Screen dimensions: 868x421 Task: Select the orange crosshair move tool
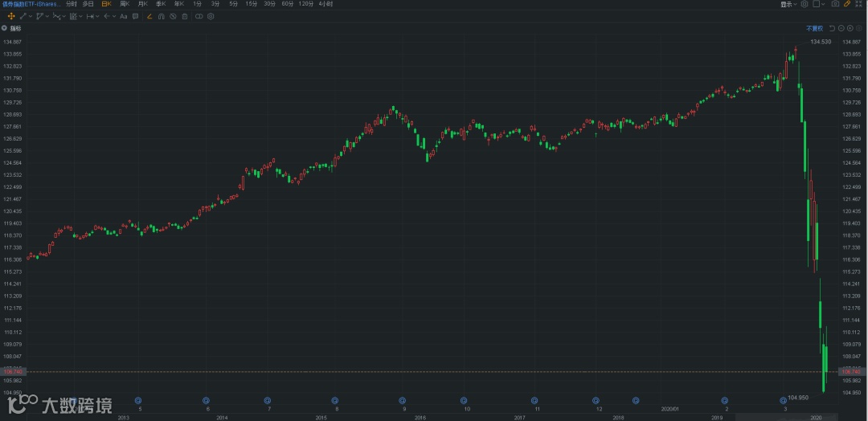click(11, 16)
